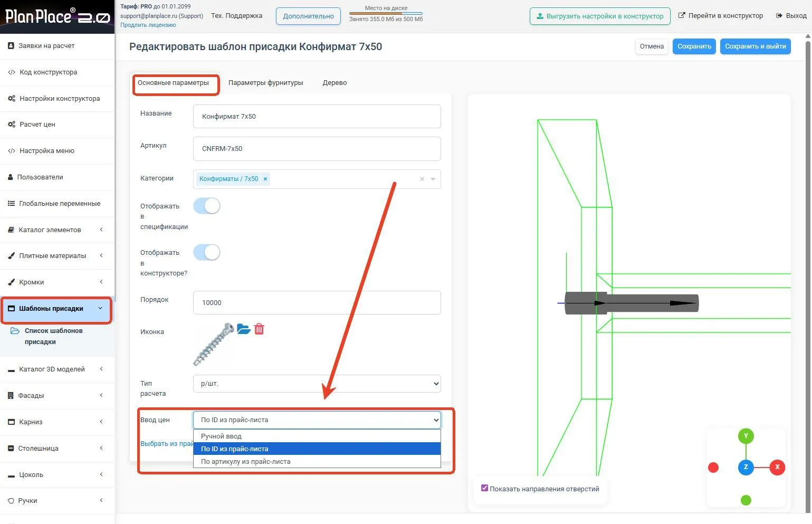Open Расчет цен in sidebar
This screenshot has width=812, height=524.
tap(57, 125)
